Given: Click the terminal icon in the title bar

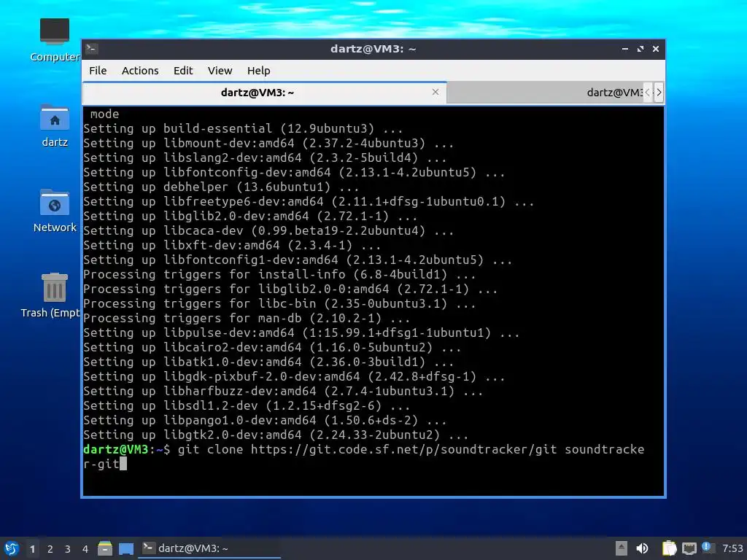Looking at the screenshot, I should coord(92,49).
